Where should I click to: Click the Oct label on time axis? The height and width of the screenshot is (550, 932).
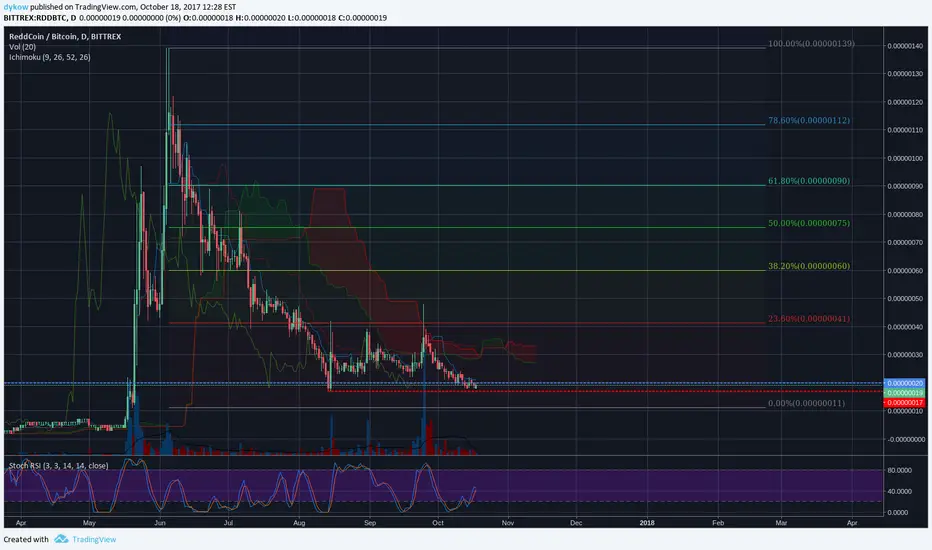coord(438,523)
